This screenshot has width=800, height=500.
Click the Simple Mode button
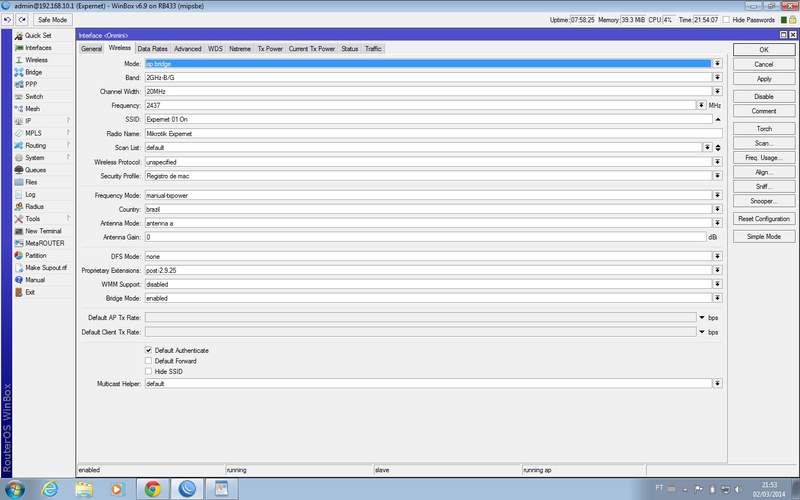[764, 236]
